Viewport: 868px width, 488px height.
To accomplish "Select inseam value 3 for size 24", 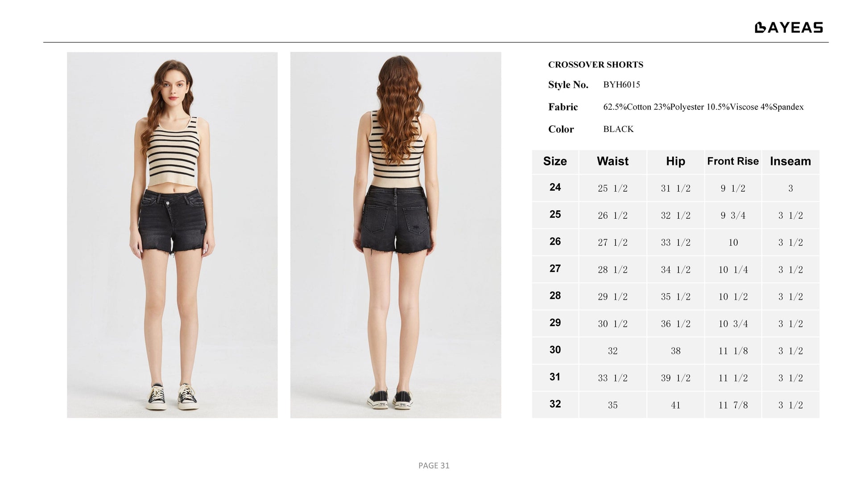I will [x=790, y=189].
